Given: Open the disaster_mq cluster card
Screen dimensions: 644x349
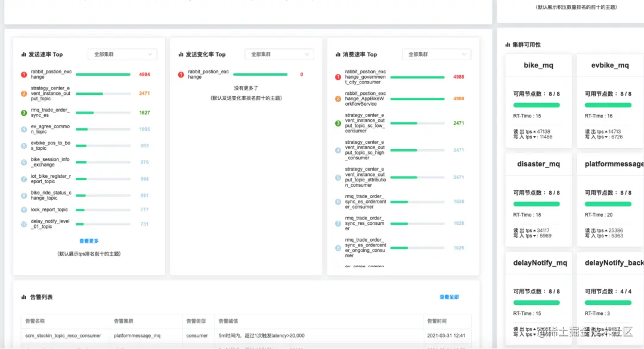Looking at the screenshot, I should (538, 200).
